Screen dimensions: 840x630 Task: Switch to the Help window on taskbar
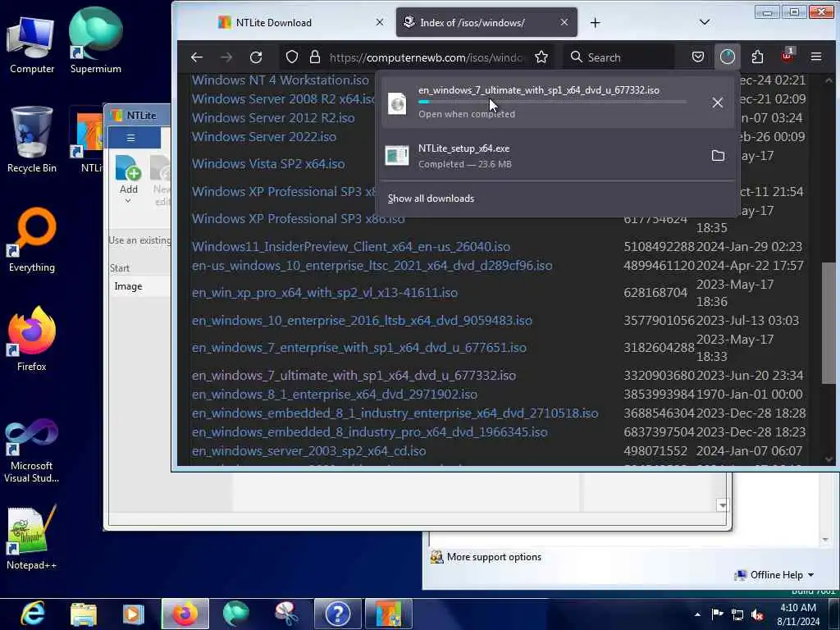click(338, 614)
